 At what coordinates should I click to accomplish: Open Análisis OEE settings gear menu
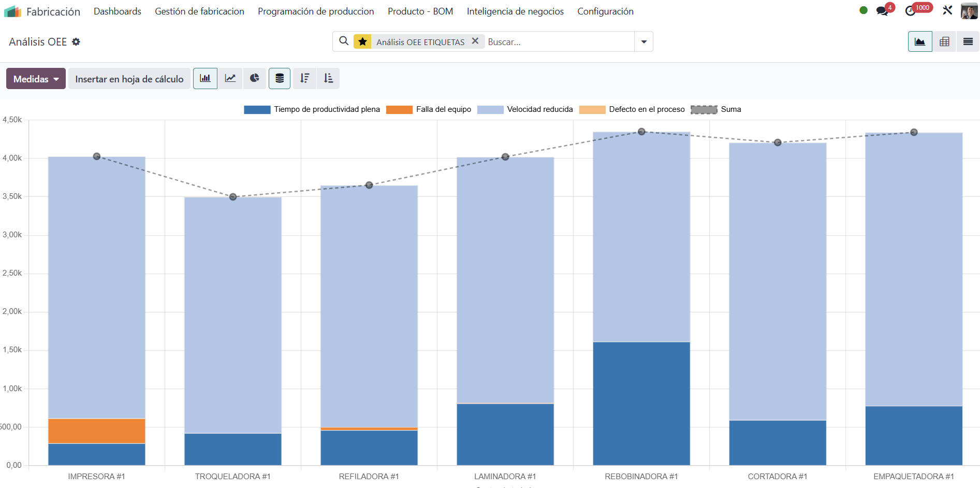[76, 42]
